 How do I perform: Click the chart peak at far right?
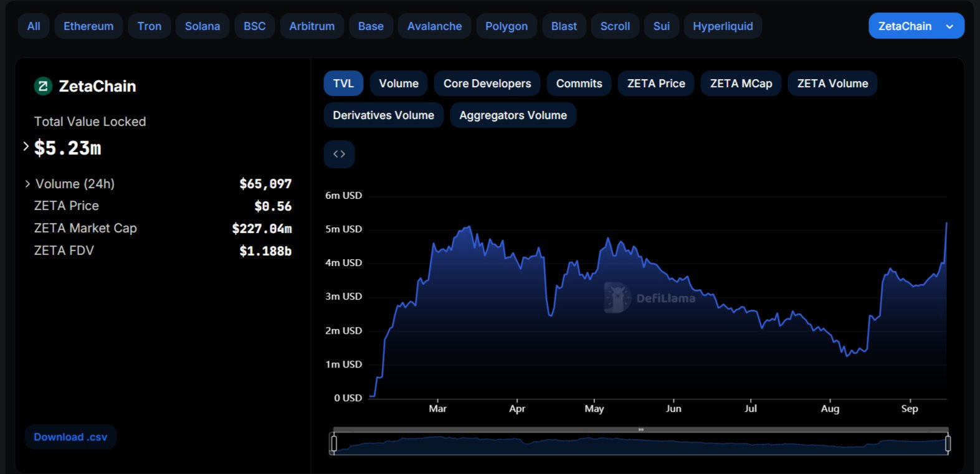coord(946,223)
